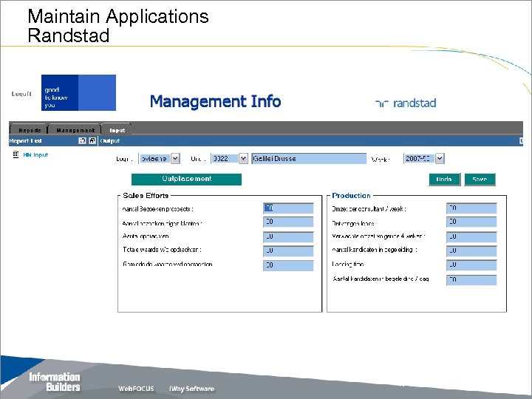Click the Sales Efforts group title
The image size is (532, 399).
pos(146,195)
